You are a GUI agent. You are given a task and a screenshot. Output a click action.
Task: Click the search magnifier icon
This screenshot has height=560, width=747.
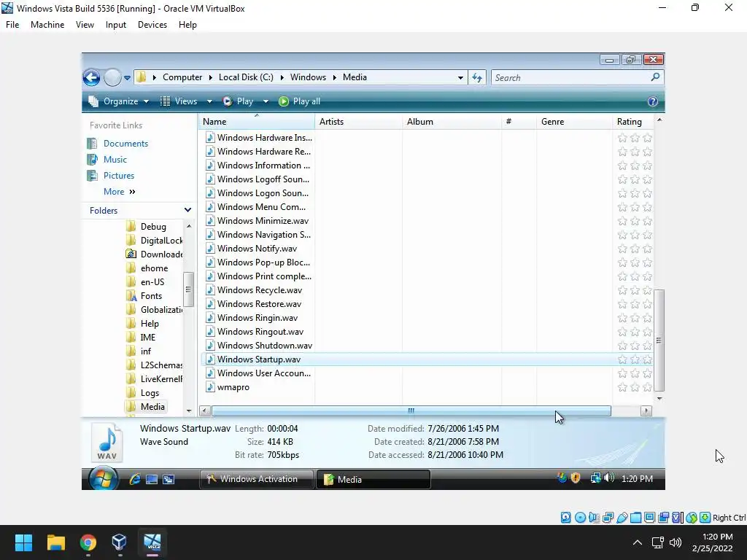tap(655, 77)
